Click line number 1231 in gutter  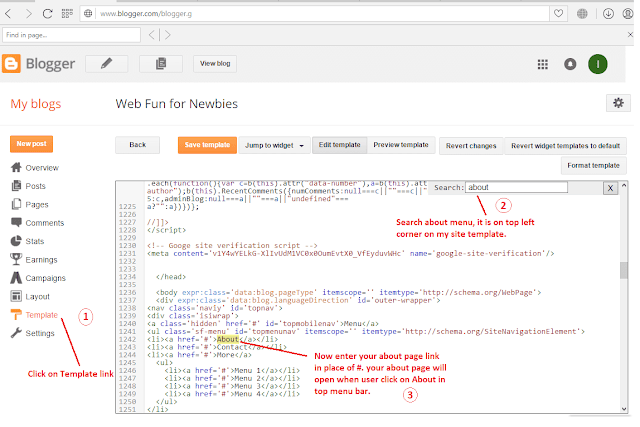point(127,254)
